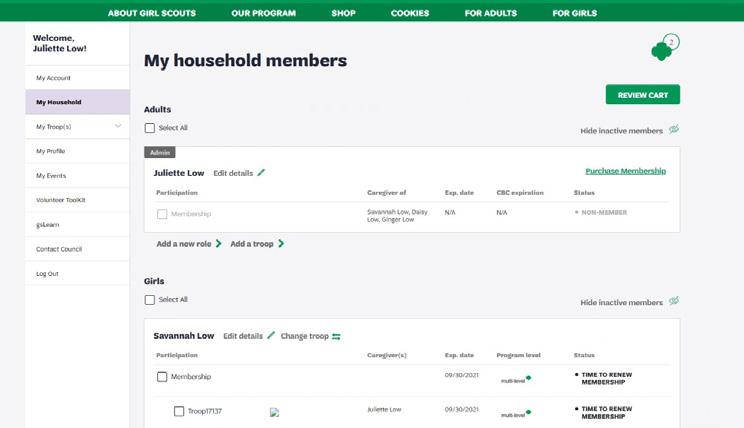Open Volunteer Toolkit in sidebar
Screen dimensions: 744x428
coord(77,200)
